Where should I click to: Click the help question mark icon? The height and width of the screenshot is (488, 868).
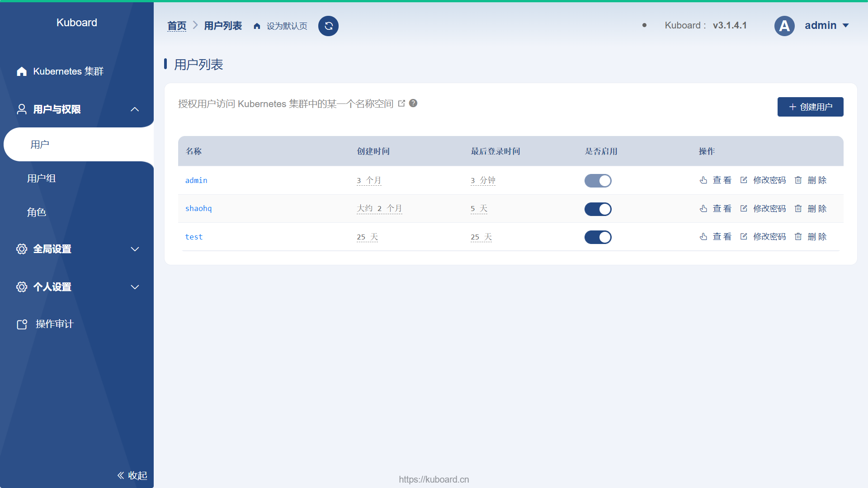coord(413,103)
